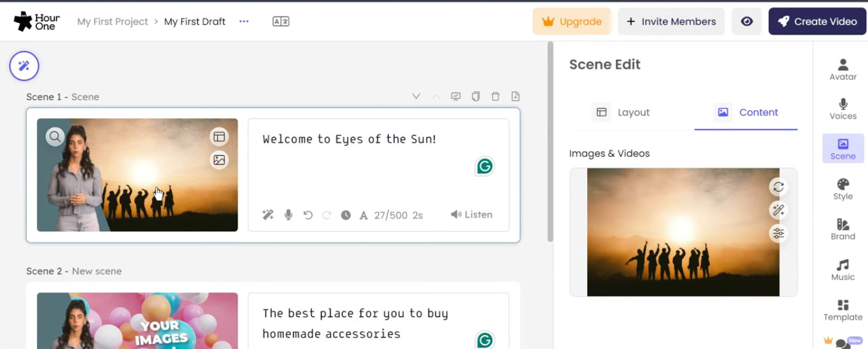
Task: Delete Scene 1 with the trash icon
Action: pyautogui.click(x=495, y=97)
